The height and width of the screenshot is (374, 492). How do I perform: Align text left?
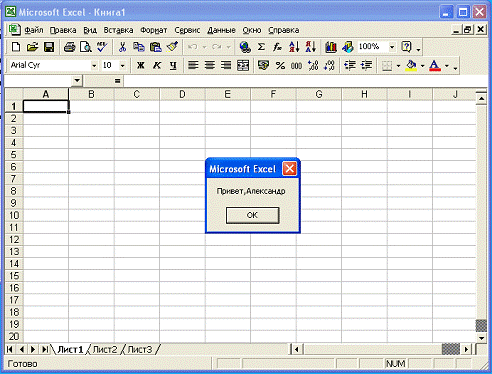pyautogui.click(x=193, y=65)
